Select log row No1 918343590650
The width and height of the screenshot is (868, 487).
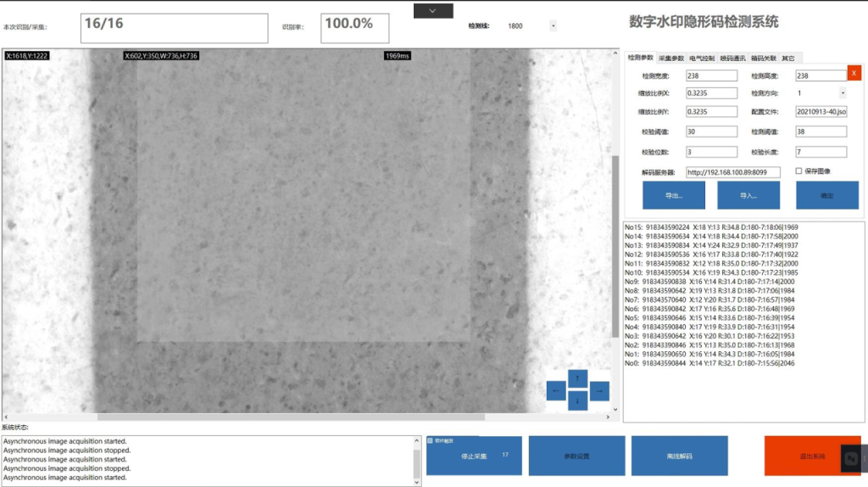[709, 354]
